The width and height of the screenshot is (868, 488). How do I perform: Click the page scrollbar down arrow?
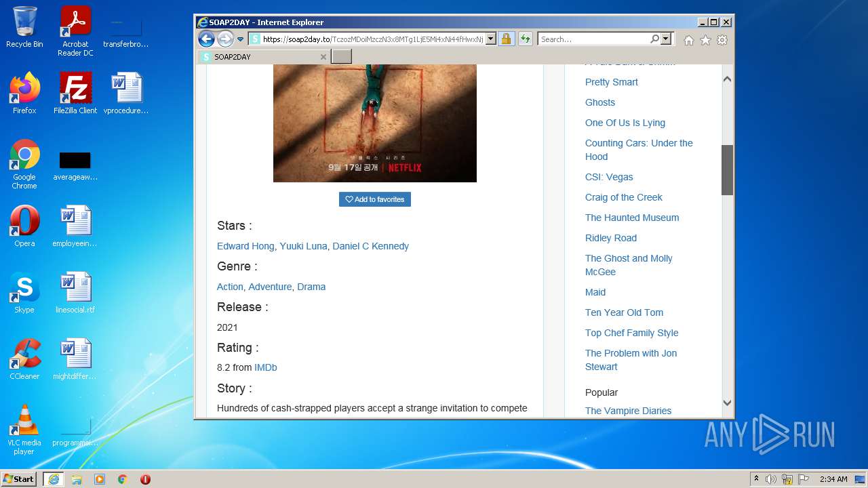[727, 403]
